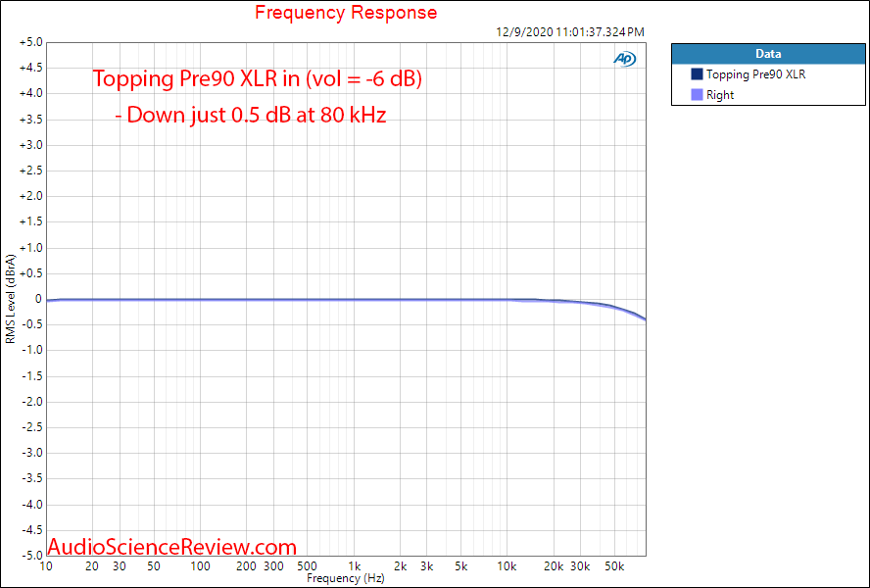The image size is (870, 588).
Task: Click the 20k label on the frequency axis
Action: [554, 566]
